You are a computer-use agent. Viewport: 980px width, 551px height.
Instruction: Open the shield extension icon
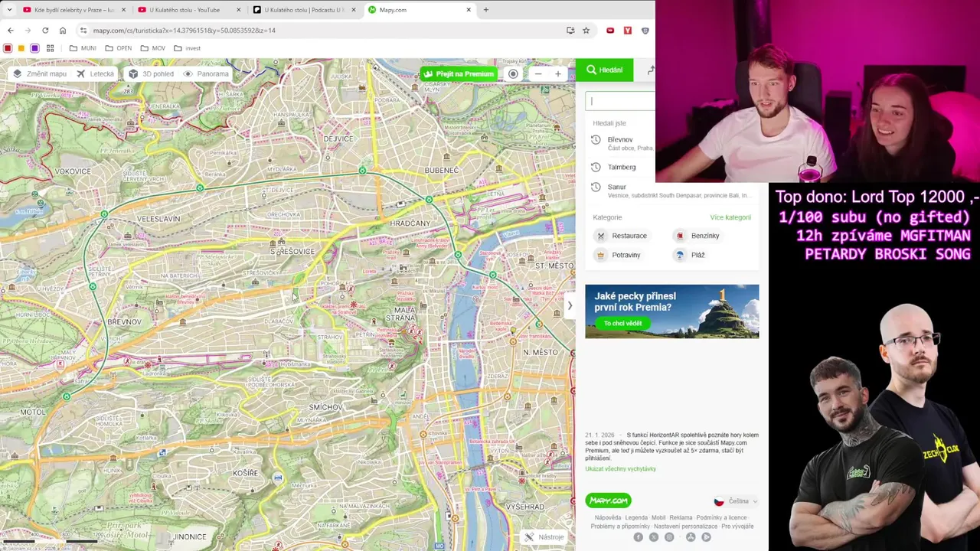[x=645, y=31]
